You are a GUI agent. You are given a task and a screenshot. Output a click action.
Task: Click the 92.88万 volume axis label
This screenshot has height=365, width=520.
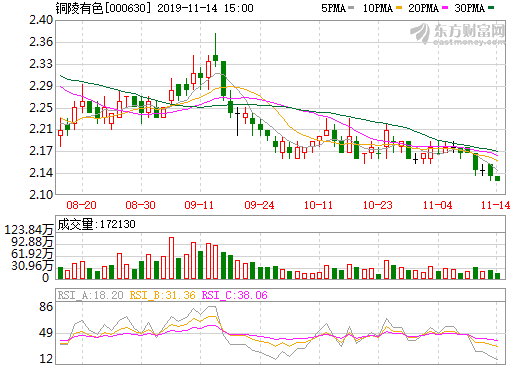coord(32,242)
